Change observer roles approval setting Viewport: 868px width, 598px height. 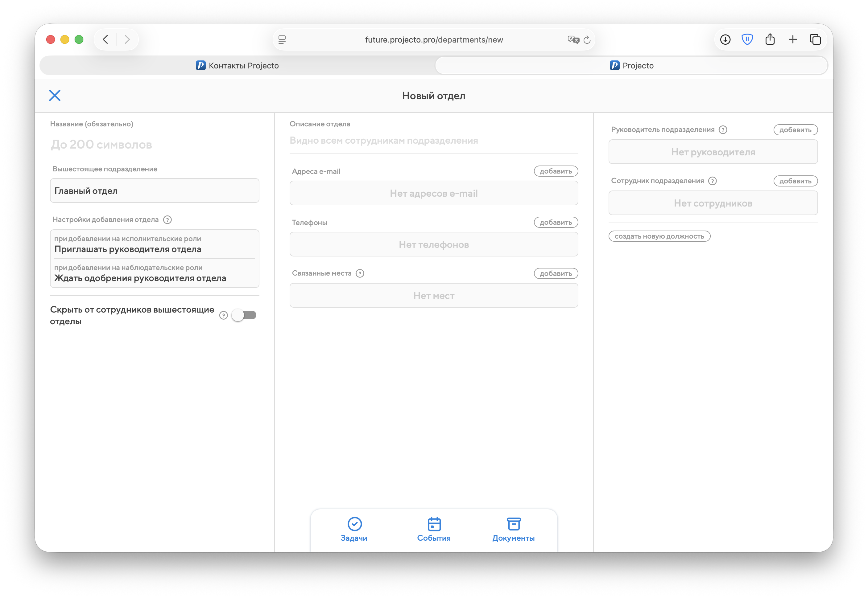tap(155, 274)
